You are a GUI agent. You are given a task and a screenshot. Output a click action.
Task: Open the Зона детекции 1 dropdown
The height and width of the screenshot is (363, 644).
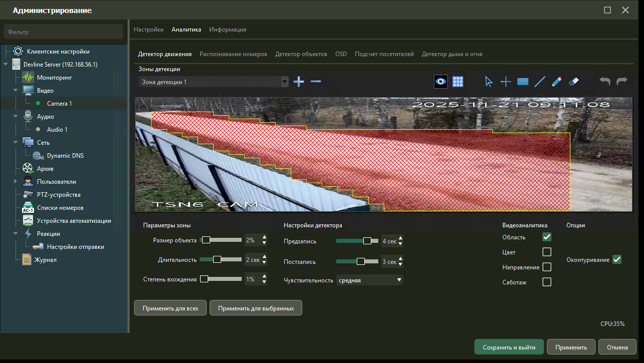pyautogui.click(x=214, y=82)
